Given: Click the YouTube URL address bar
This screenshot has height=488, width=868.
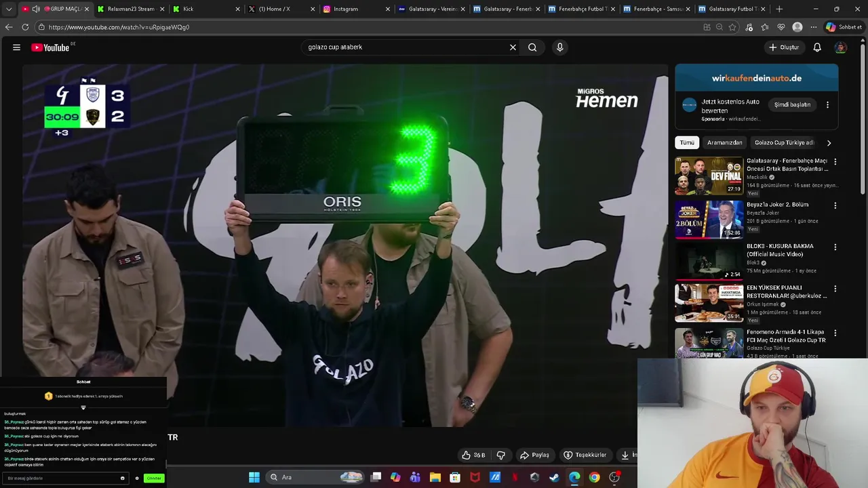Looking at the screenshot, I should [366, 27].
